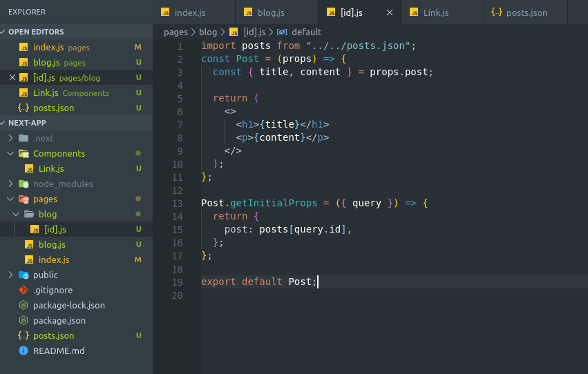Click line number 13 in gutter

tap(177, 204)
